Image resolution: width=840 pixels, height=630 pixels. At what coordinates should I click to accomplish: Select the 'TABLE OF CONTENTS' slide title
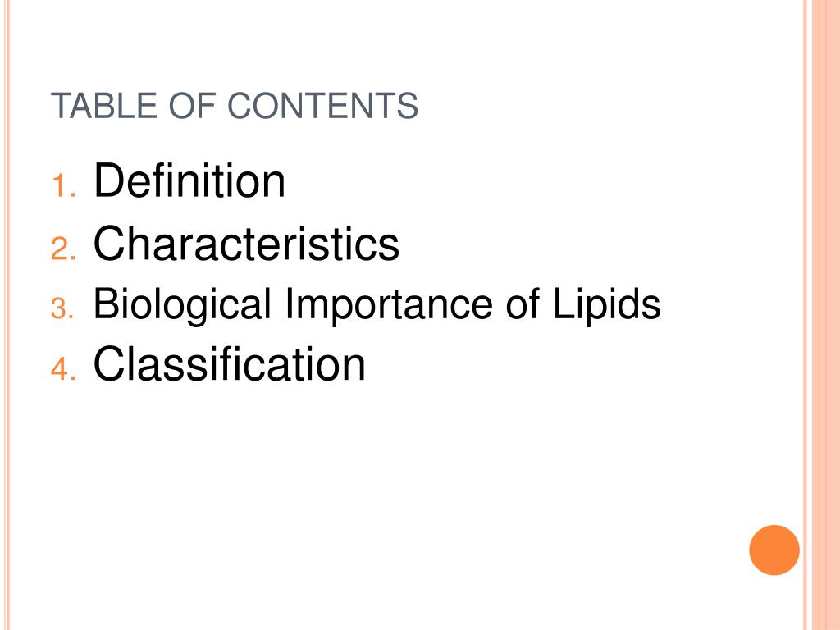point(235,106)
